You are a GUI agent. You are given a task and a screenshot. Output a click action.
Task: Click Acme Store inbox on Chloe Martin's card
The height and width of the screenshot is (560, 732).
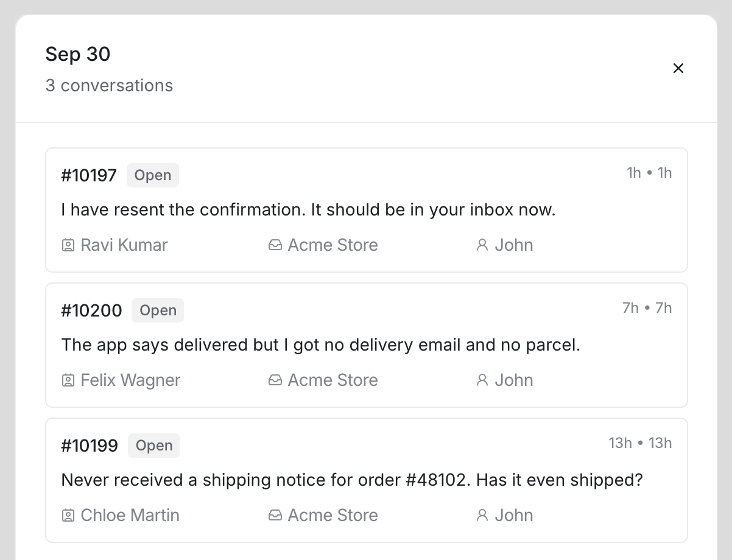point(333,516)
